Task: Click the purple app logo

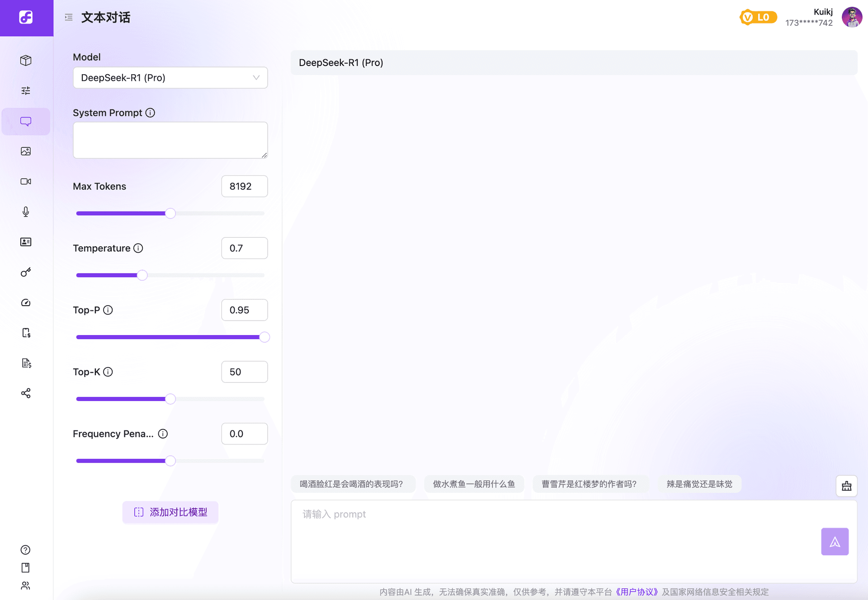Action: pyautogui.click(x=26, y=18)
